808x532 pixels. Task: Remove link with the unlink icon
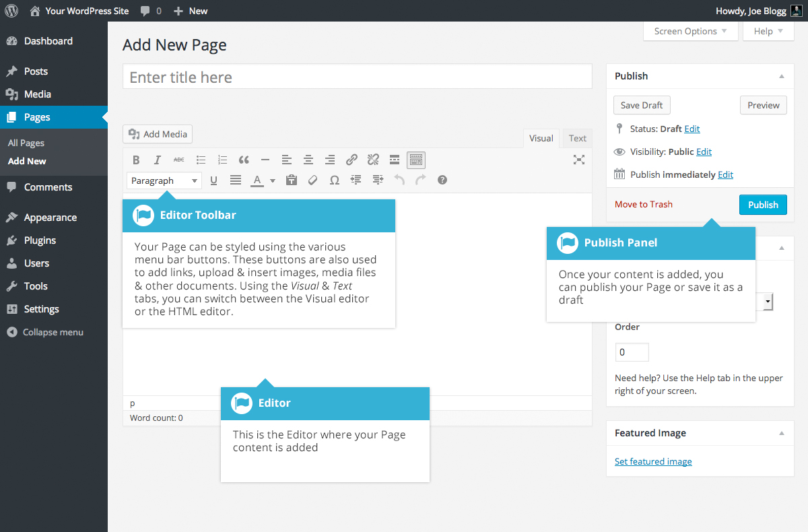pos(373,160)
